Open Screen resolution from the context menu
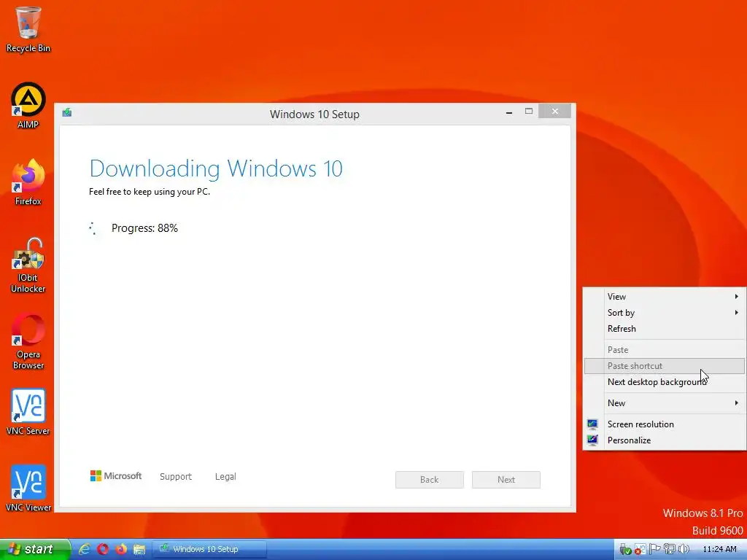This screenshot has width=747, height=560. 665,424
